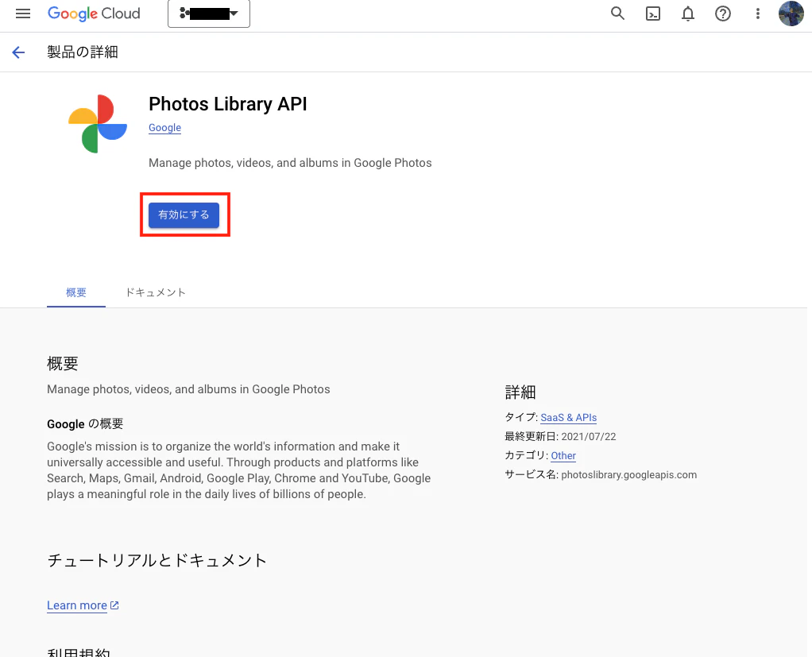The image size is (812, 657).
Task: Click the 製品の詳細 page heading
Action: coord(83,52)
